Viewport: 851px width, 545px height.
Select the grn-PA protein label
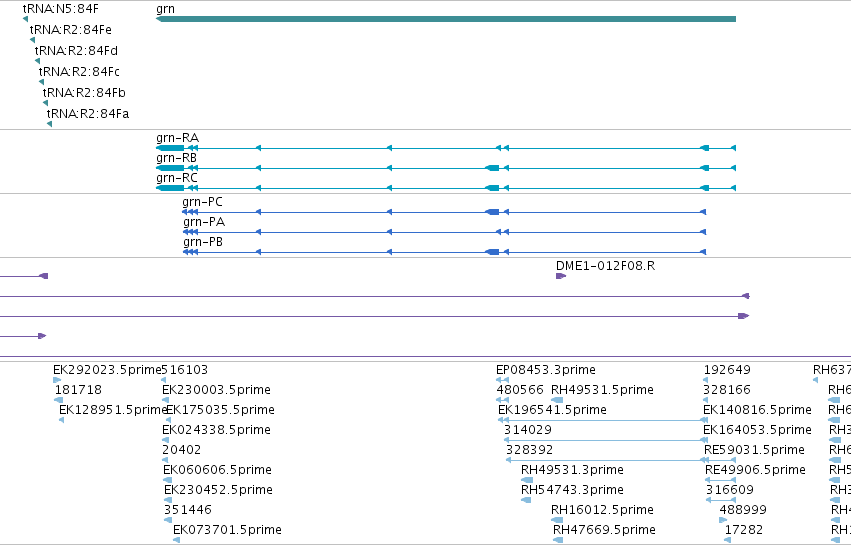coord(204,222)
